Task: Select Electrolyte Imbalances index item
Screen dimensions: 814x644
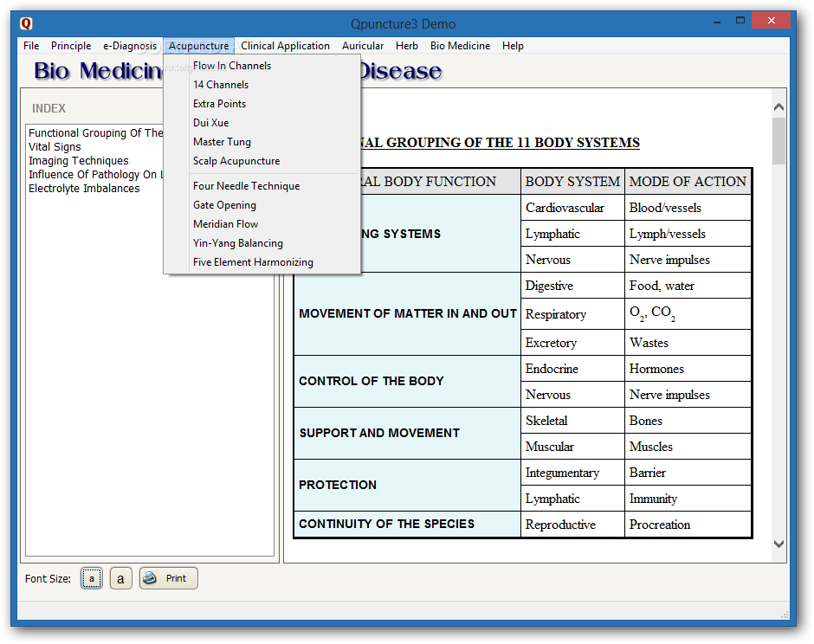Action: 84,189
